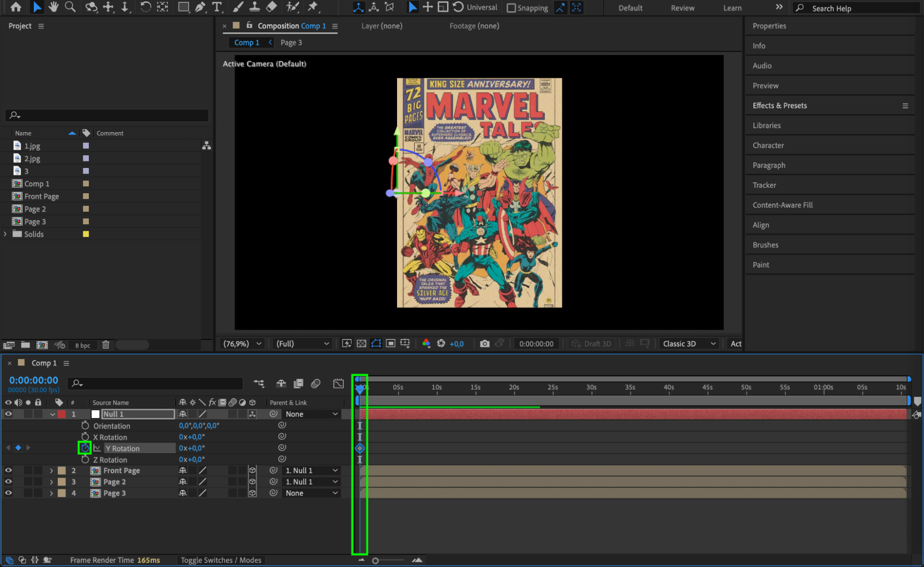924x567 pixels.
Task: Enable the Snapping checkbox
Action: (x=511, y=8)
